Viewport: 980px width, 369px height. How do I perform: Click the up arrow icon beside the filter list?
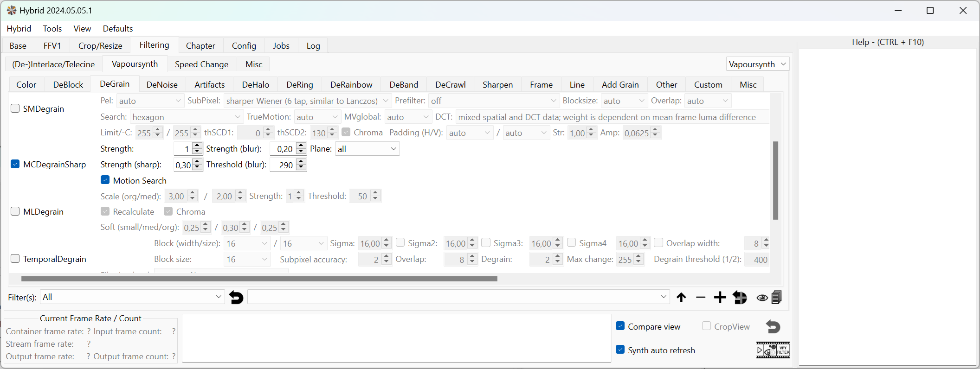point(681,298)
